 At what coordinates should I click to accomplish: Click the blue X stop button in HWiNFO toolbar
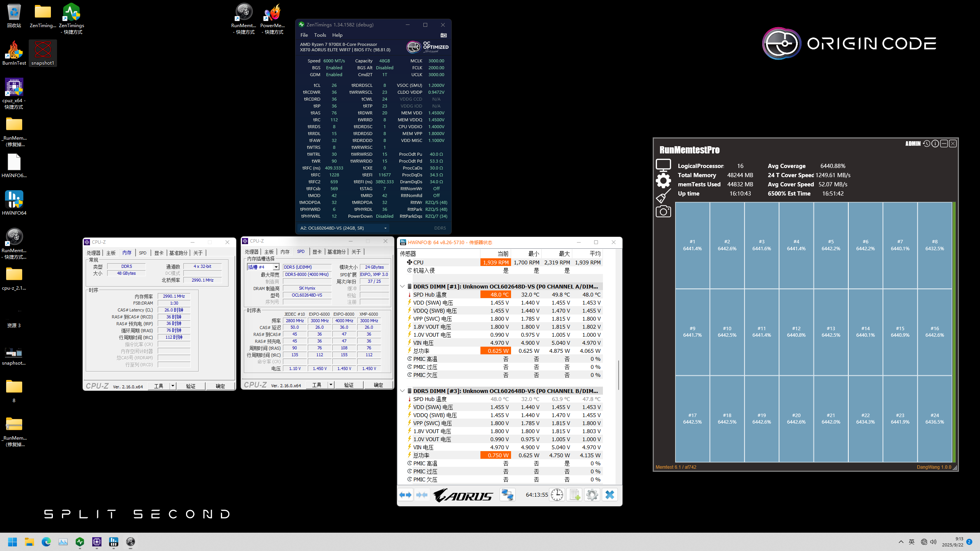[609, 494]
